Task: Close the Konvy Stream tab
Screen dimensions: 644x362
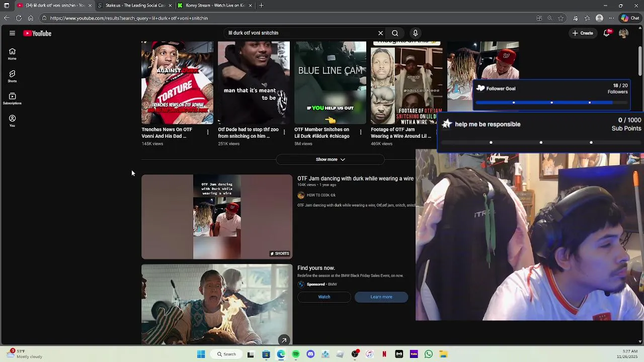Action: (250, 6)
